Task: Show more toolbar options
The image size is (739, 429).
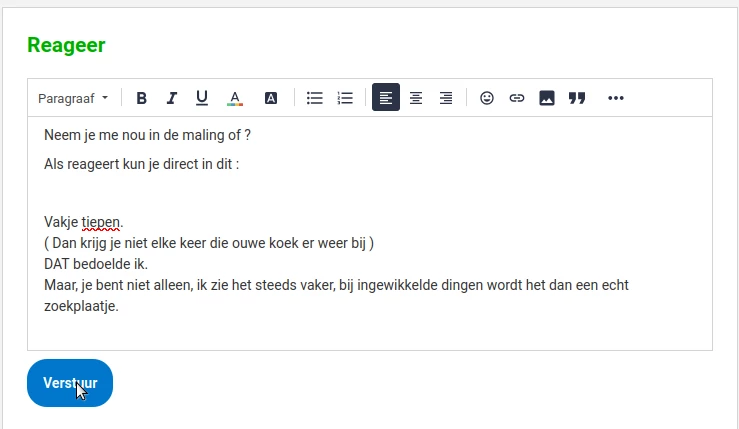Action: (616, 98)
